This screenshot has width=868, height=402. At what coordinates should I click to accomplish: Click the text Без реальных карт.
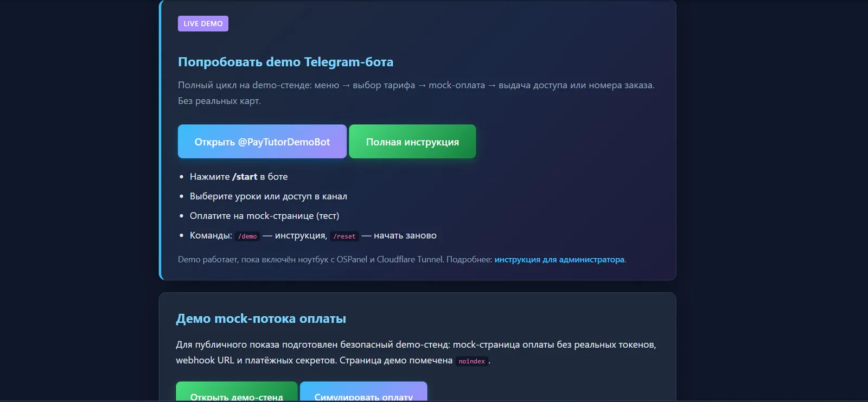click(x=219, y=101)
